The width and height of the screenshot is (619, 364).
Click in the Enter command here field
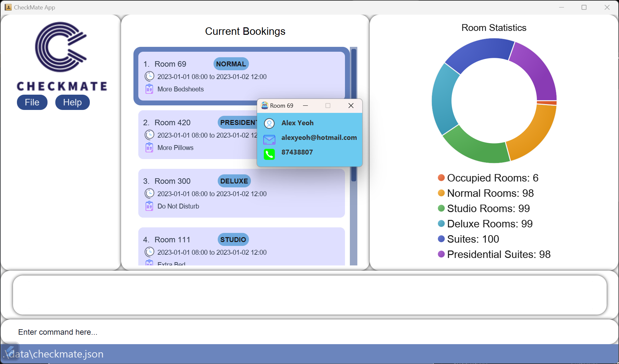(x=309, y=332)
